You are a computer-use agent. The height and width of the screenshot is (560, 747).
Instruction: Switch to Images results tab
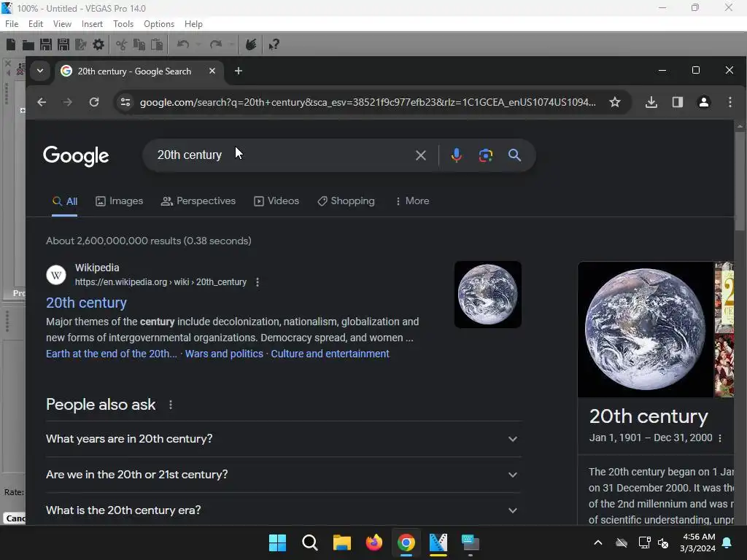click(119, 201)
